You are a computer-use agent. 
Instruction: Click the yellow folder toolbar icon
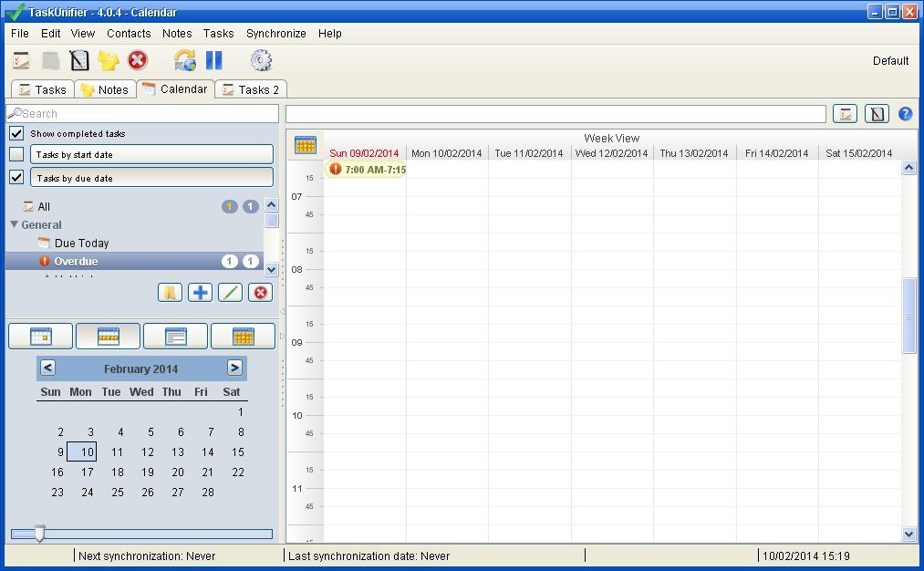108,60
